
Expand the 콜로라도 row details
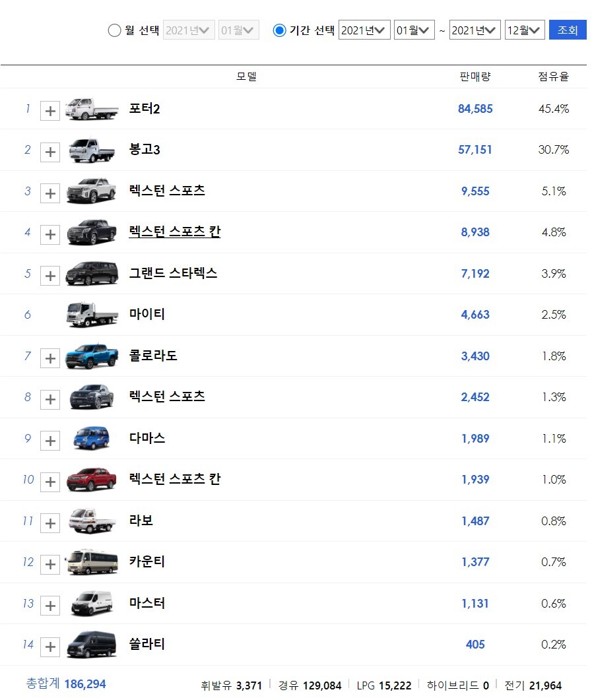tap(50, 358)
